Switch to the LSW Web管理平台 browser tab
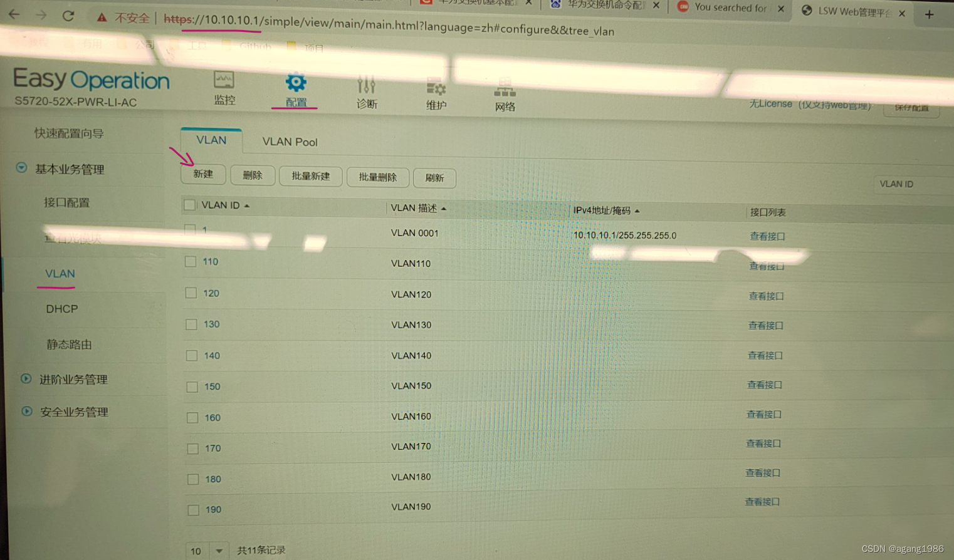 point(854,11)
